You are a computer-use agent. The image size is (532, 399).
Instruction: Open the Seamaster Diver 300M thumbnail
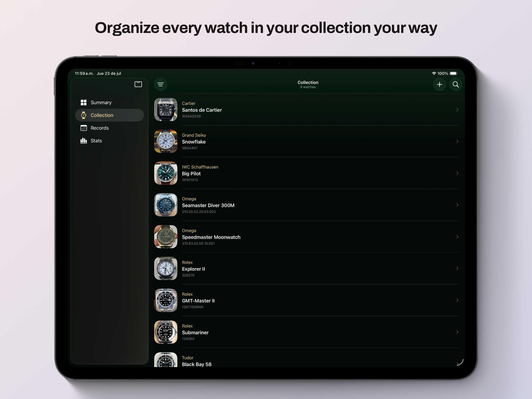[x=166, y=205]
